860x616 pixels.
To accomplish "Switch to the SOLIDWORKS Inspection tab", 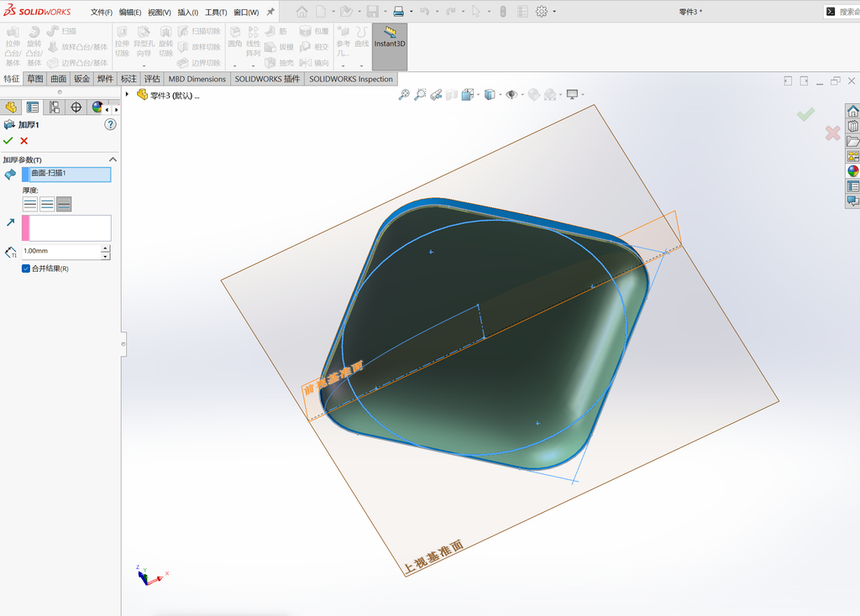I will click(x=351, y=79).
